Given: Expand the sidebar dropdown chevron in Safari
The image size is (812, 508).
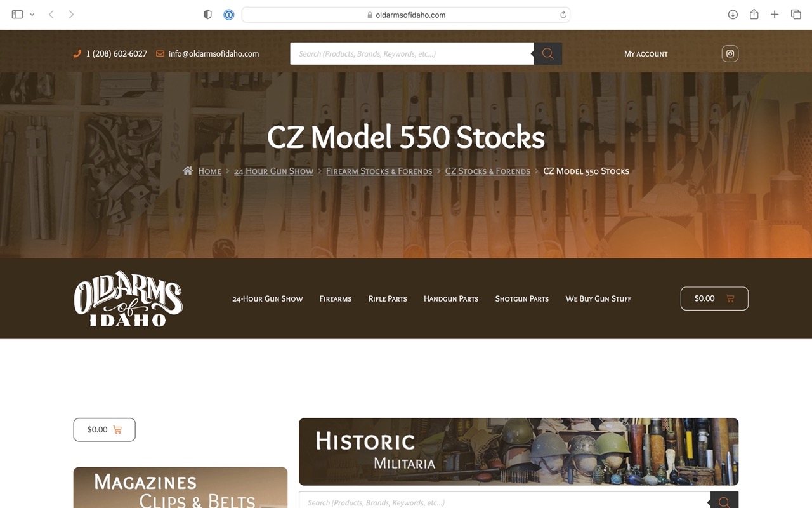Looking at the screenshot, I should click(x=32, y=14).
